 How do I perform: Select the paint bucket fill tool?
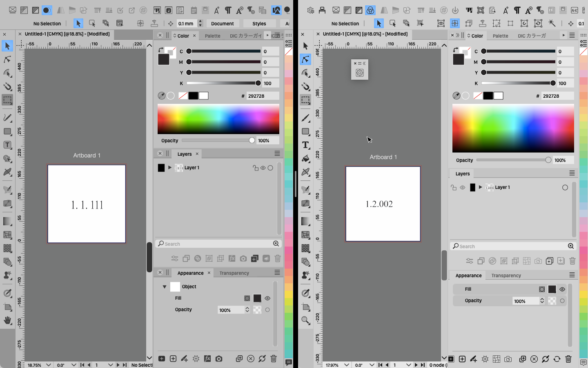click(305, 159)
